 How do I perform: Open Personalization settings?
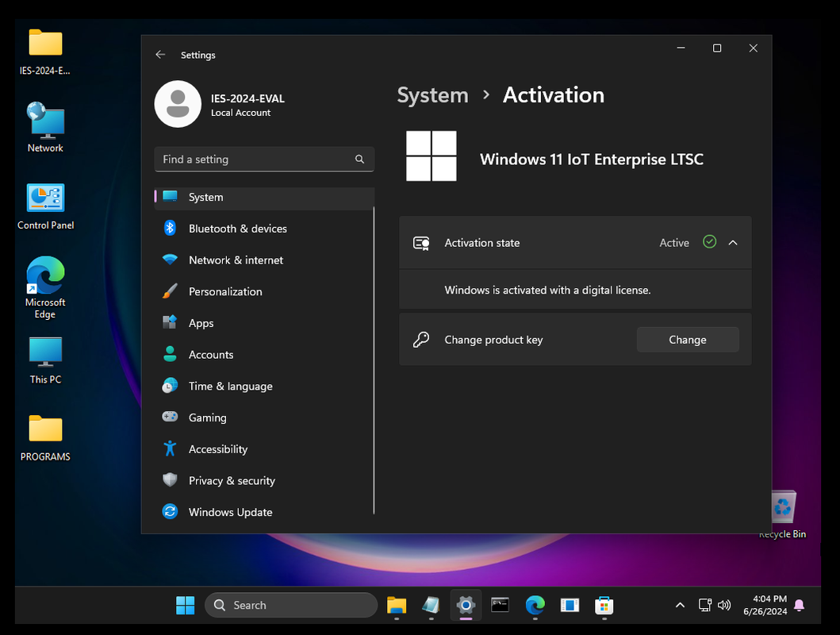click(264, 292)
